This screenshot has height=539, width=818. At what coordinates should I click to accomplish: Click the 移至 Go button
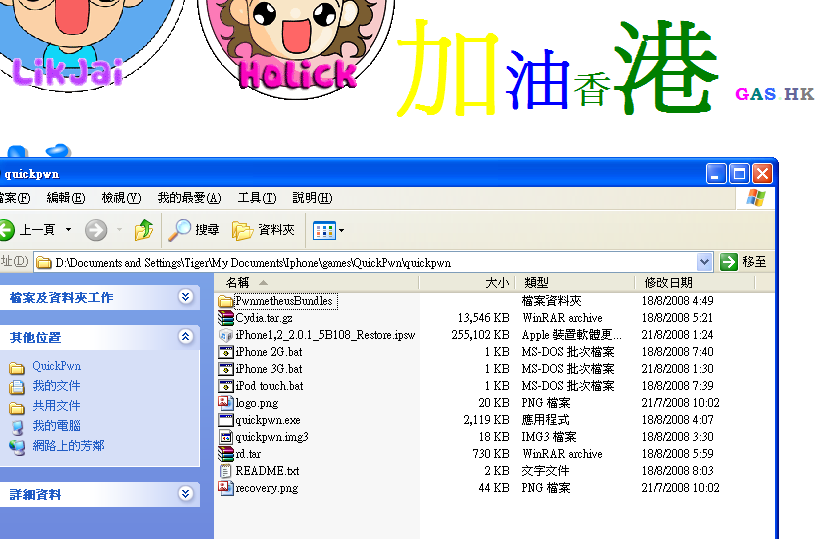tap(744, 262)
